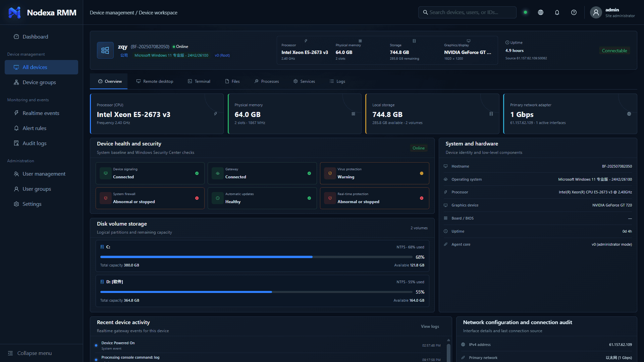Click the Online status badge in health panel
Screen dimensions: 644x362
click(x=419, y=148)
